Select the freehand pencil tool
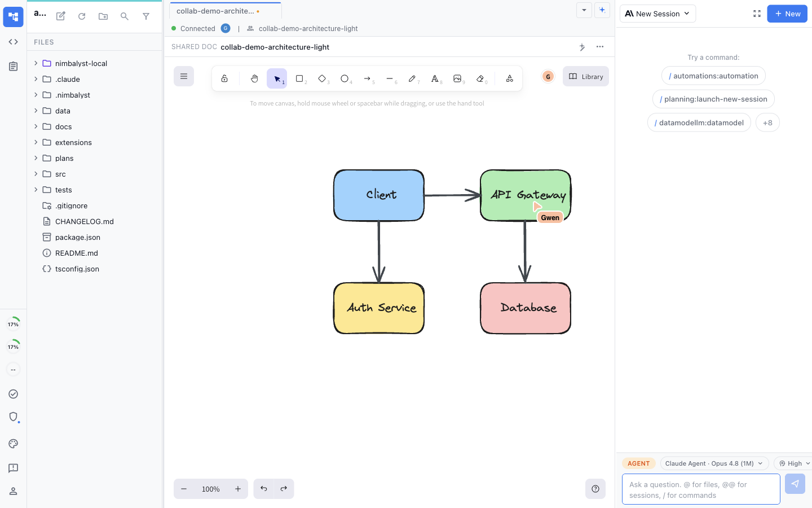The height and width of the screenshot is (508, 812). [x=412, y=79]
